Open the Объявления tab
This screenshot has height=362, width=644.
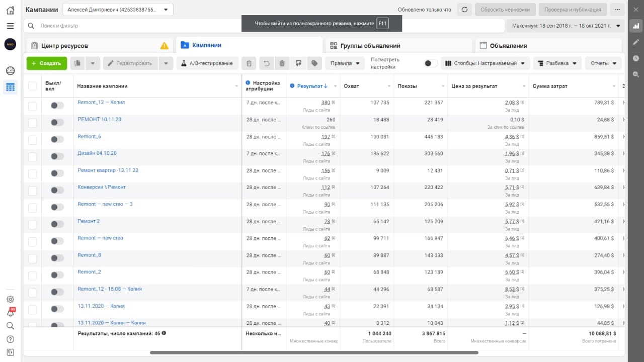[549, 46]
